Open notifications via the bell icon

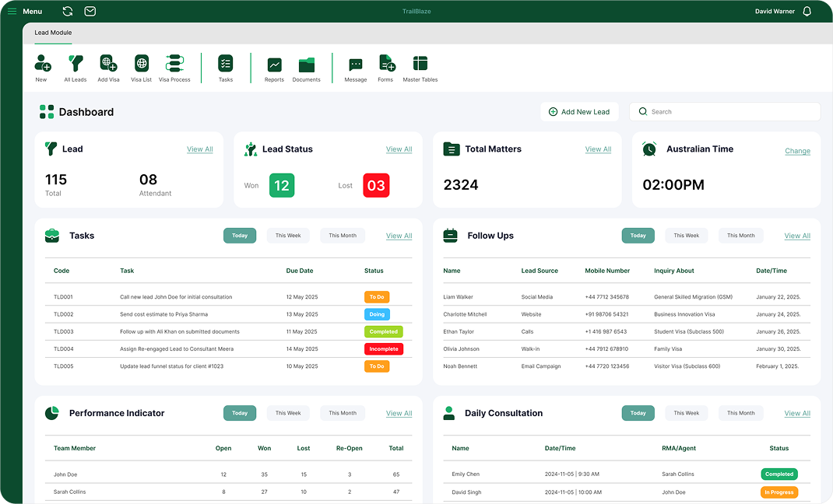pos(807,11)
